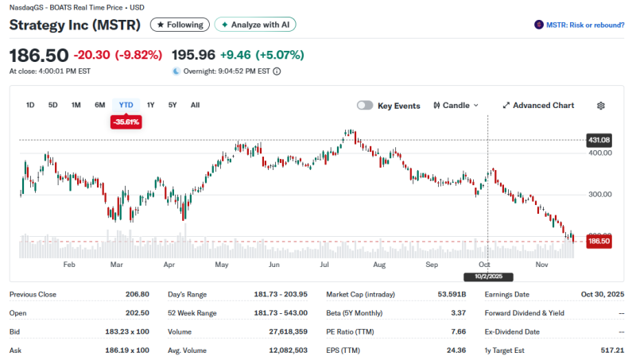Click the Jul label on chart axis
636x364 pixels.
324,265
